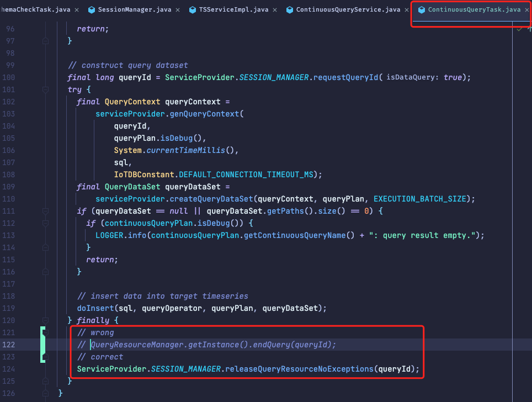Screen dimensions: 532x402
Task: Click the TSServiceImpl.java class file icon
Action: tap(193, 10)
